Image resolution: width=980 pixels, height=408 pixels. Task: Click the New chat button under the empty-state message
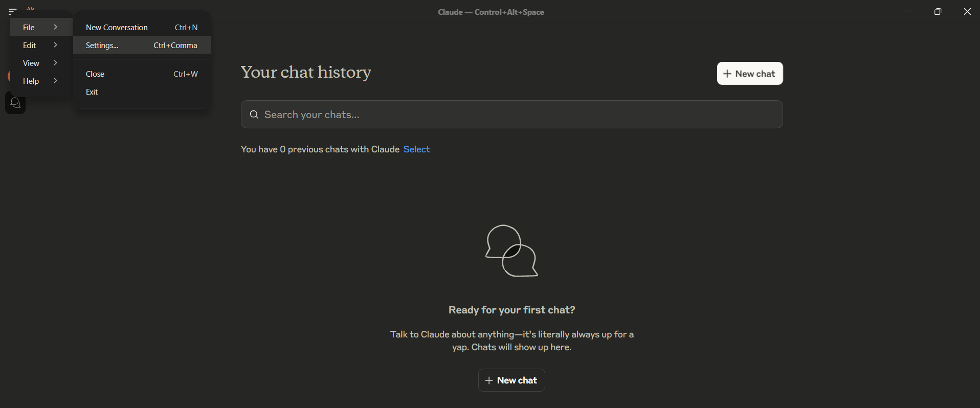point(511,380)
